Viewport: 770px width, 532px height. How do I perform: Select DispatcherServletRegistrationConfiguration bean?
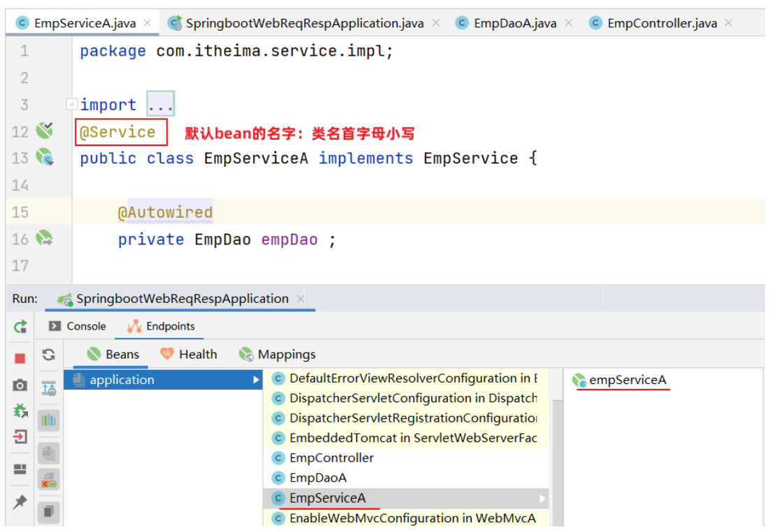(406, 418)
